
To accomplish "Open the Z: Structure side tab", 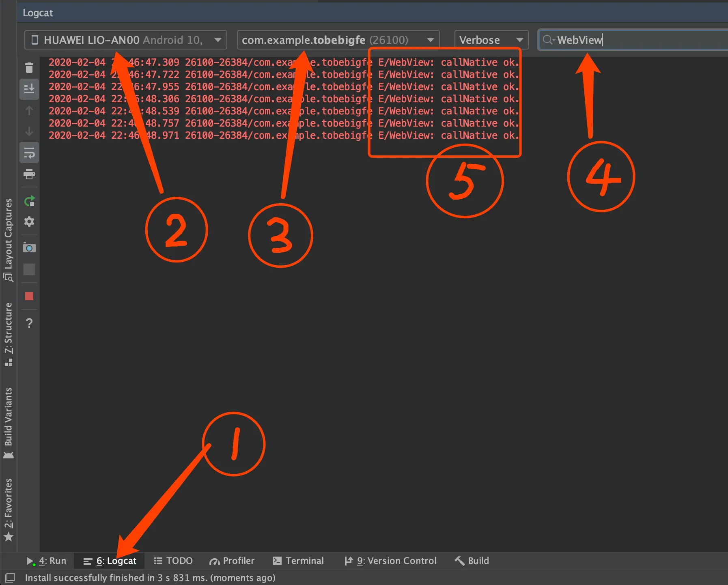I will tap(8, 334).
